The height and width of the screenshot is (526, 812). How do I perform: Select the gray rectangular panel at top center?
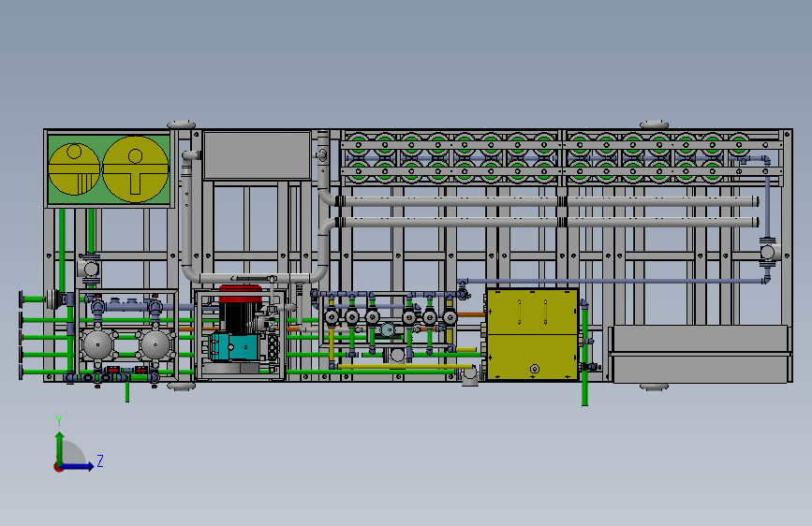(258, 155)
